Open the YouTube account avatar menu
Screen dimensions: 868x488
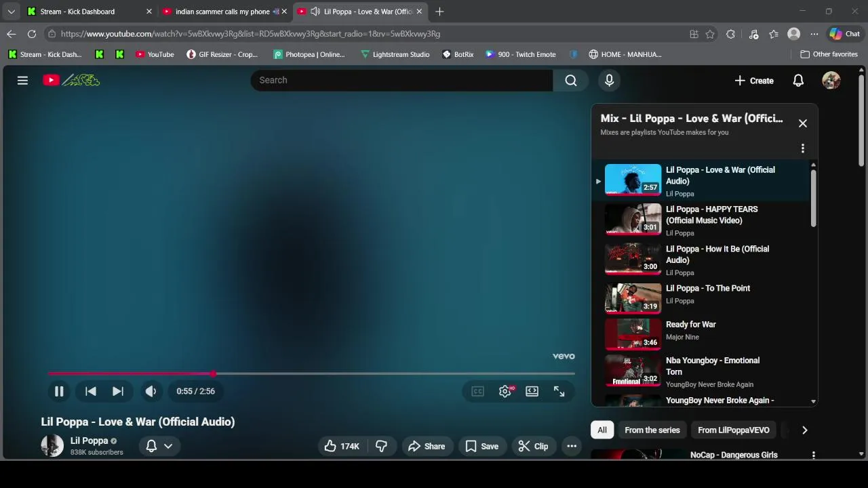pyautogui.click(x=831, y=80)
